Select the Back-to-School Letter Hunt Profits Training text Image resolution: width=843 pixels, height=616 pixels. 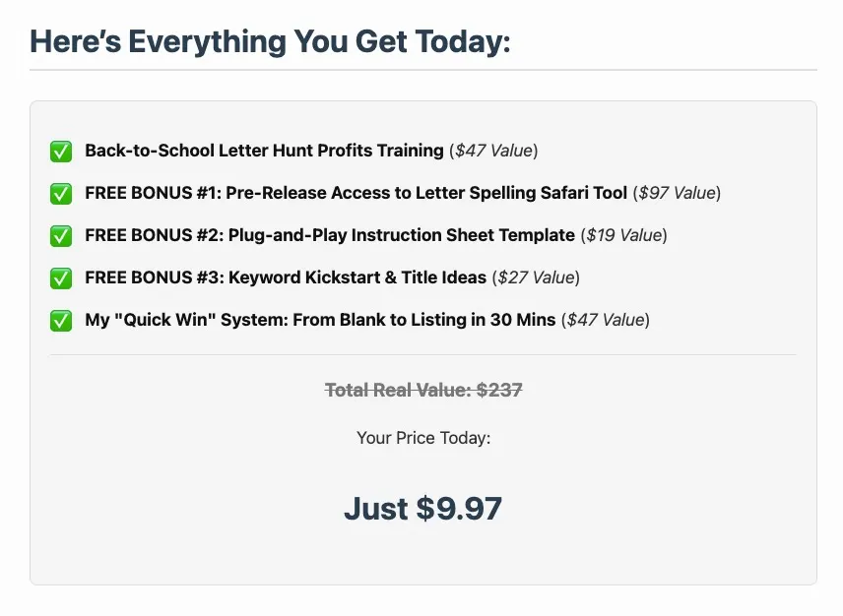[264, 151]
